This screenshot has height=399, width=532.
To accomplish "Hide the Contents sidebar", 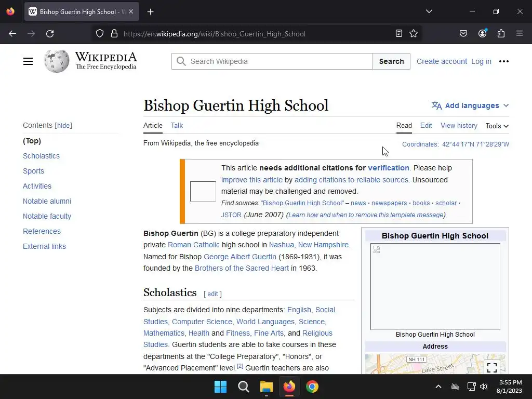I will click(x=63, y=126).
